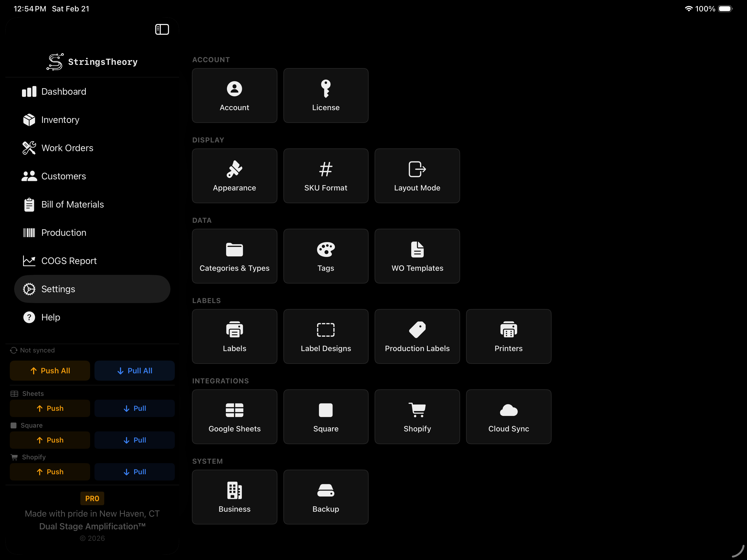The height and width of the screenshot is (560, 747).
Task: Click the PRO badge
Action: [92, 499]
